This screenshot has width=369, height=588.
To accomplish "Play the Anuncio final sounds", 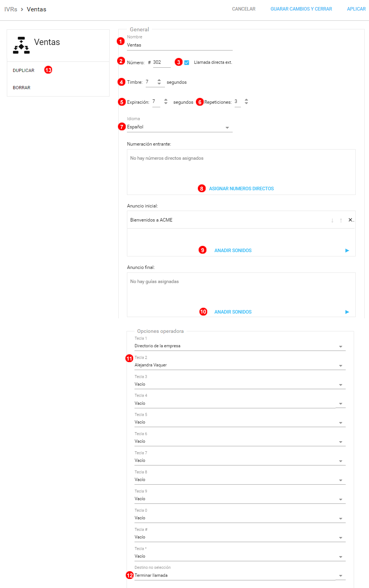I will tap(347, 312).
